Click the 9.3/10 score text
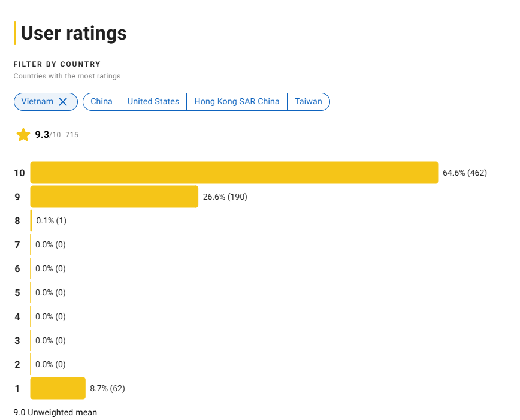This screenshot has width=520, height=420. (48, 135)
